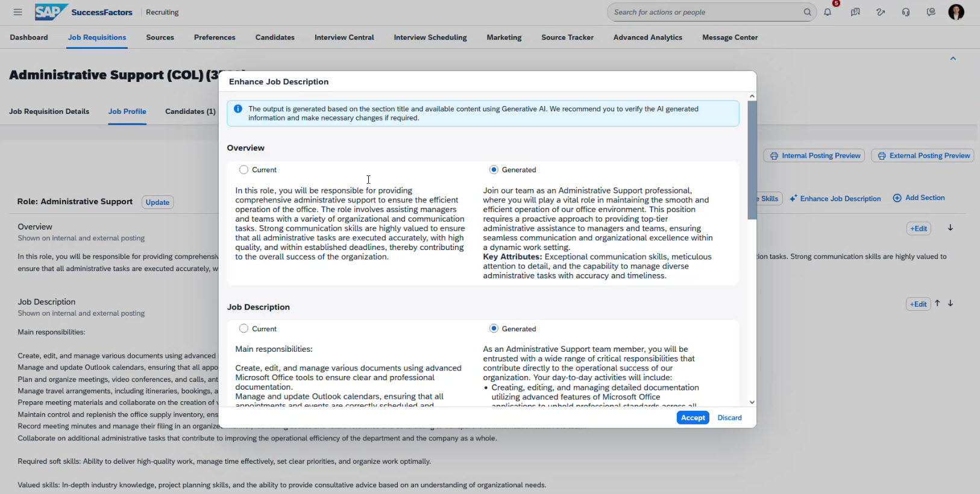Click the search magnifier icon
The width and height of the screenshot is (980, 494).
[807, 12]
